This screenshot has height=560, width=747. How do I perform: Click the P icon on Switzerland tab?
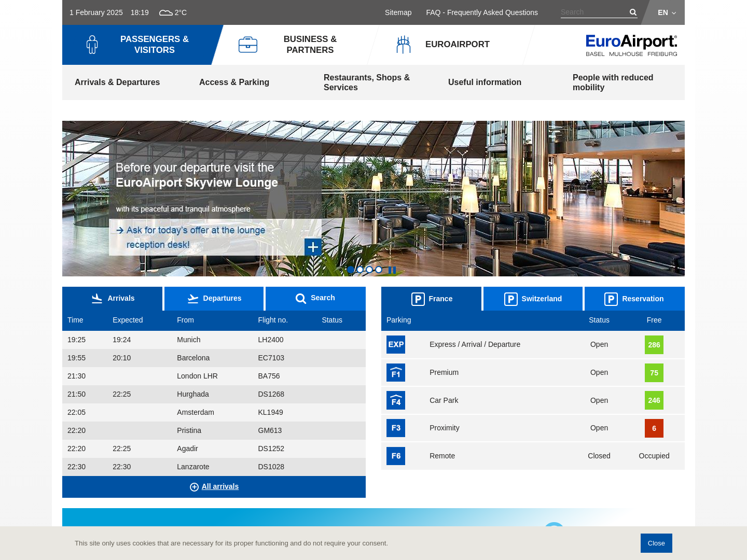click(x=511, y=299)
